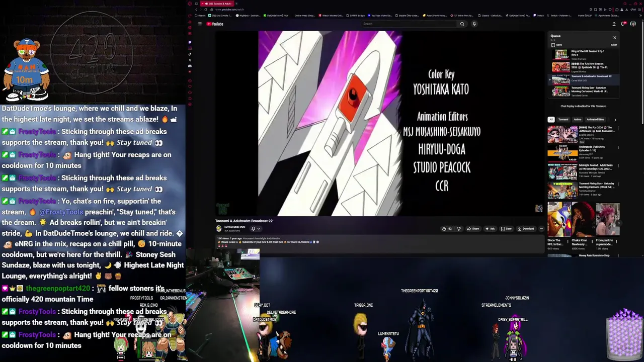Click the Cereal Milk DVD channel name
644x362 pixels.
(234, 227)
